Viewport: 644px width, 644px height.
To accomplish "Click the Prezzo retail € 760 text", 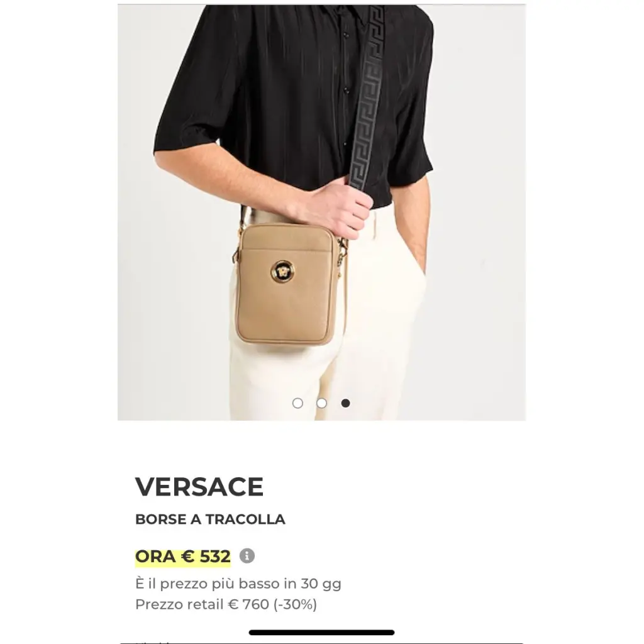I will pos(202,604).
